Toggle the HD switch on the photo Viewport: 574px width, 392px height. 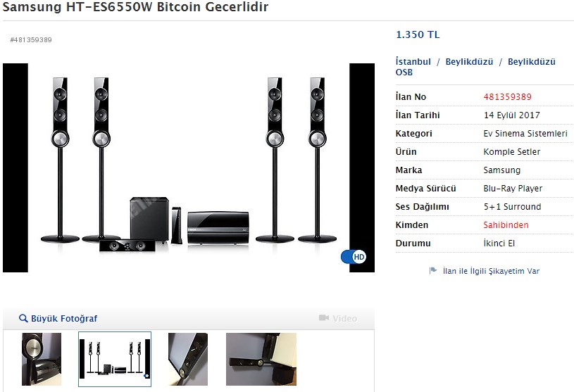[354, 257]
